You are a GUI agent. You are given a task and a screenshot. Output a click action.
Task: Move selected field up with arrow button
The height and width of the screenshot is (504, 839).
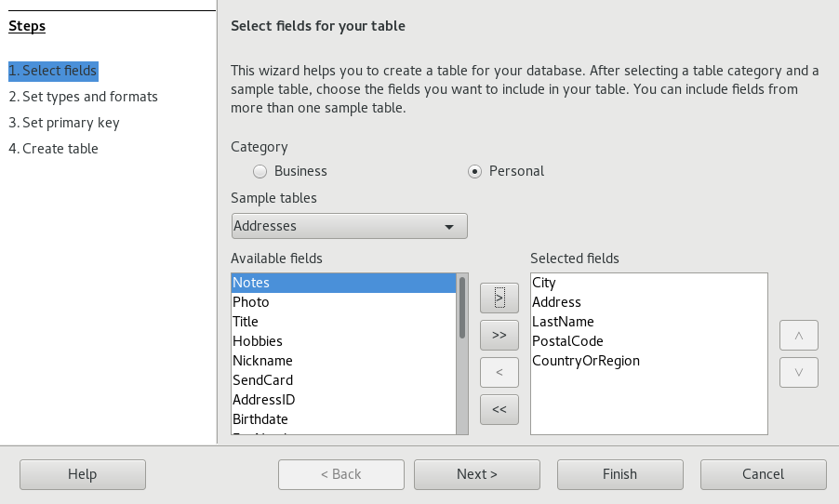[799, 335]
